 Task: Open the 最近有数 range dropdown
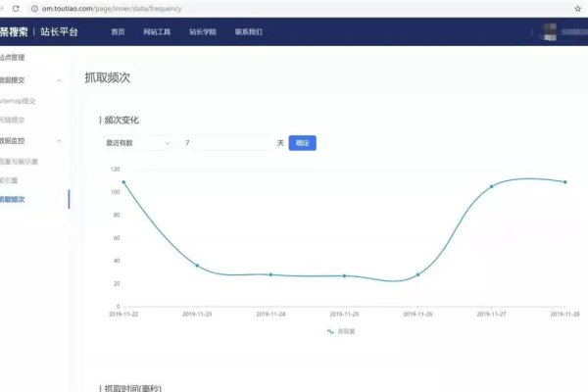(x=138, y=143)
